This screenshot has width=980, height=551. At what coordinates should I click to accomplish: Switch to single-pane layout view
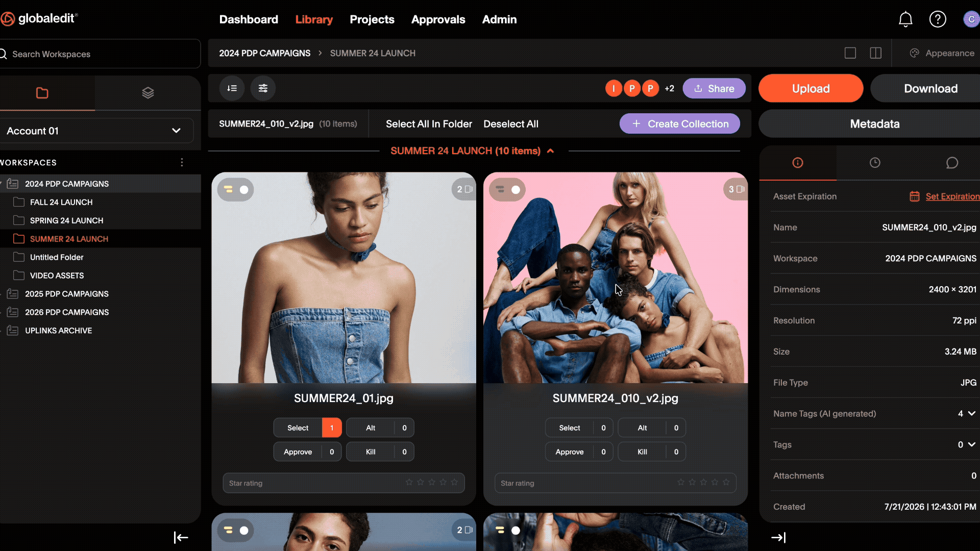(850, 53)
